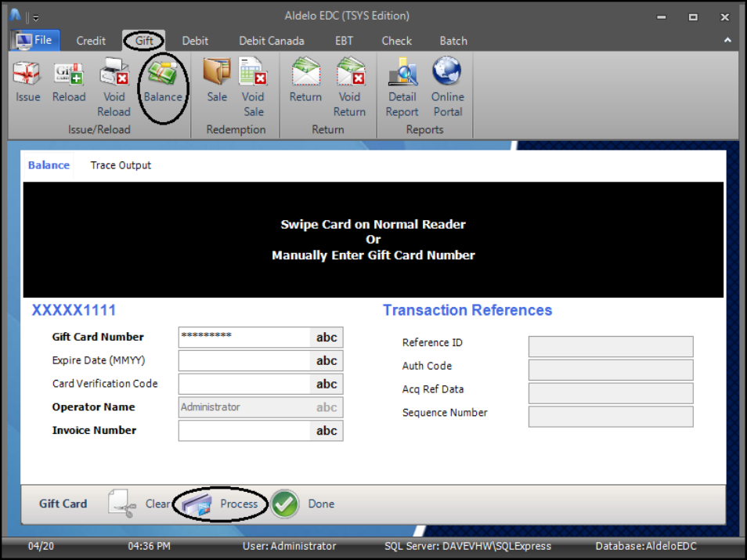The height and width of the screenshot is (560, 747).
Task: View the Trace Output tab
Action: [x=121, y=165]
